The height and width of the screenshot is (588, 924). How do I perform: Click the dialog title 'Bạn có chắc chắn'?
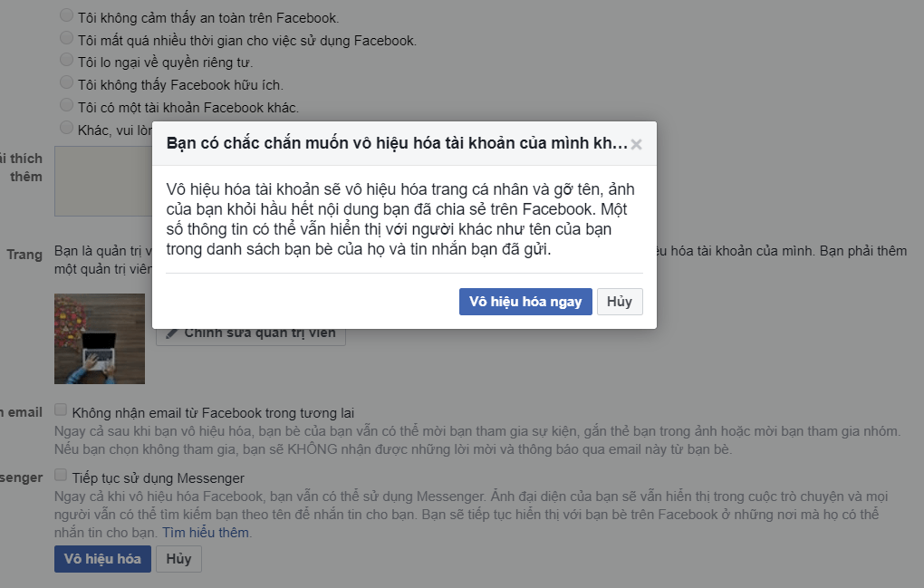click(396, 144)
